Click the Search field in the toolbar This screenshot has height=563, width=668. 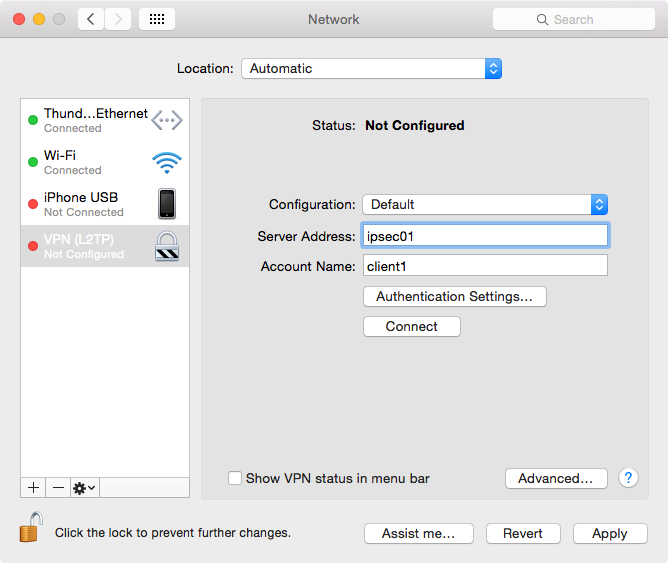[x=573, y=19]
